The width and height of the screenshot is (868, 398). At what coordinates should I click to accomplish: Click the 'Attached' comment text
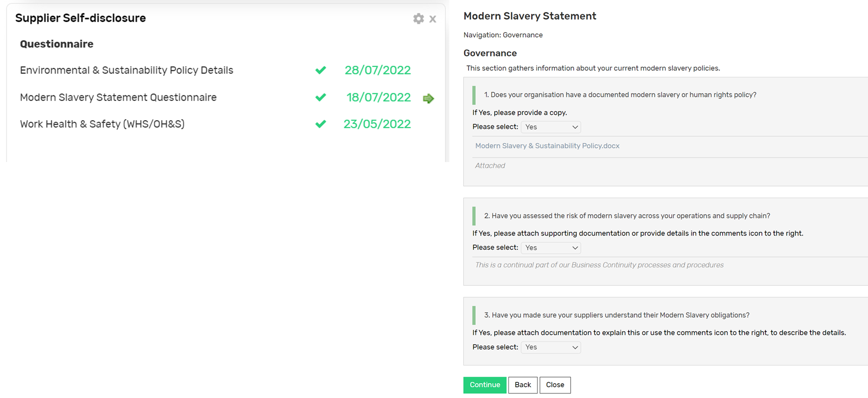click(490, 166)
